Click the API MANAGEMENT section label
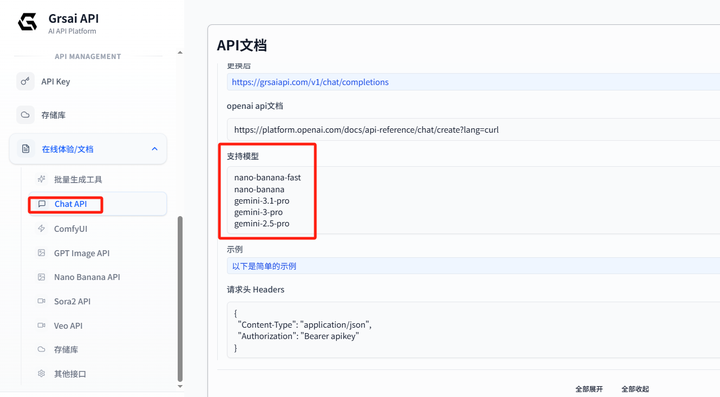 [88, 56]
